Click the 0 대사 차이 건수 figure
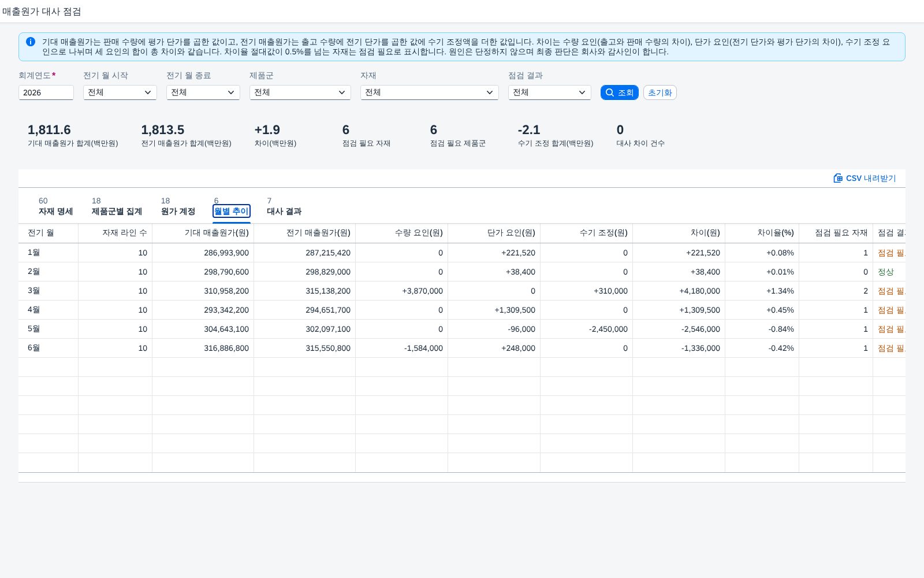Viewport: 924px width, 578px height. click(x=620, y=130)
